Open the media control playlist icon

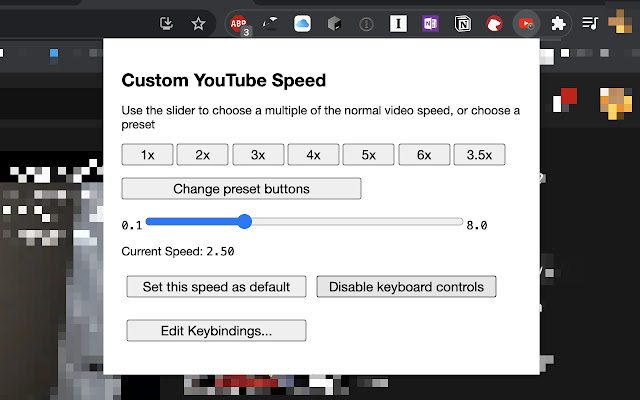pos(590,23)
